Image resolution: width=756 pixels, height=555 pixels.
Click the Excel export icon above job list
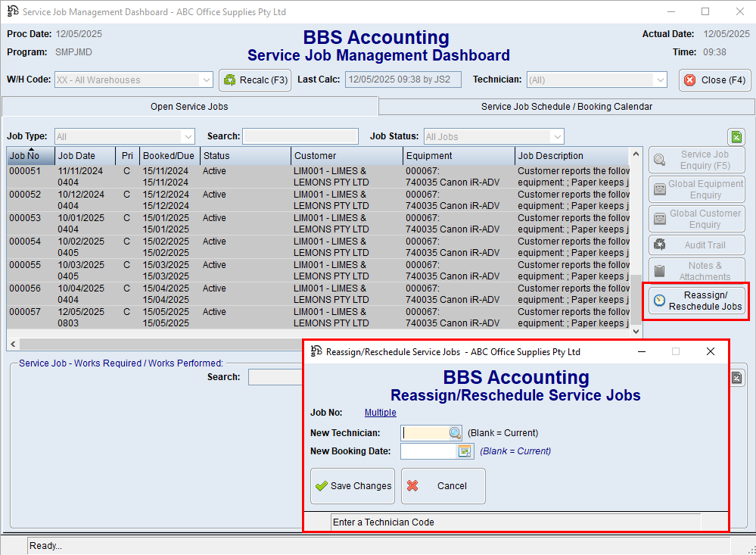pyautogui.click(x=736, y=137)
